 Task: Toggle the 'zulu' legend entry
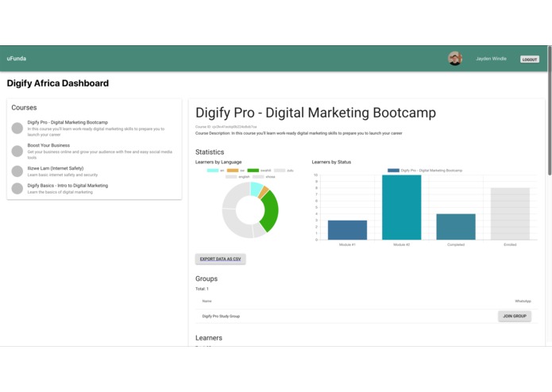tap(284, 171)
